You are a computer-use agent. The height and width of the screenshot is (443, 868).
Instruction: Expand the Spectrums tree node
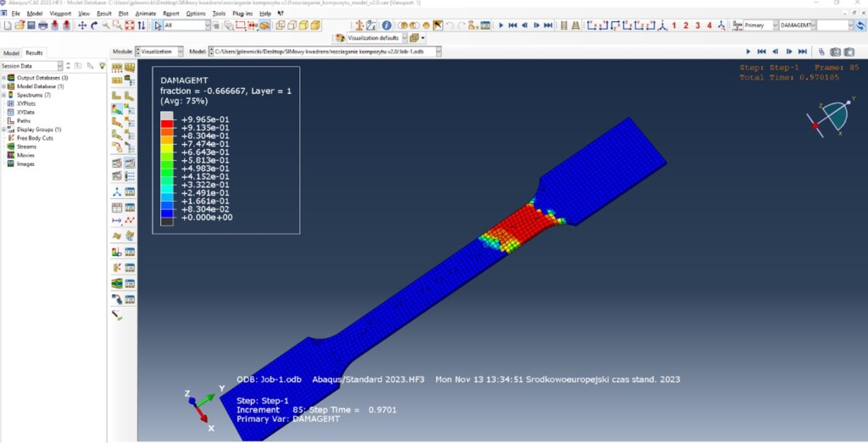pos(4,95)
